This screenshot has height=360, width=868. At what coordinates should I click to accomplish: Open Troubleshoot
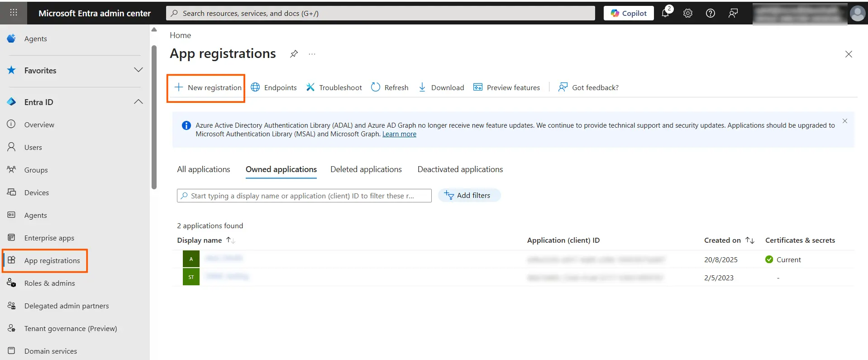pos(334,87)
